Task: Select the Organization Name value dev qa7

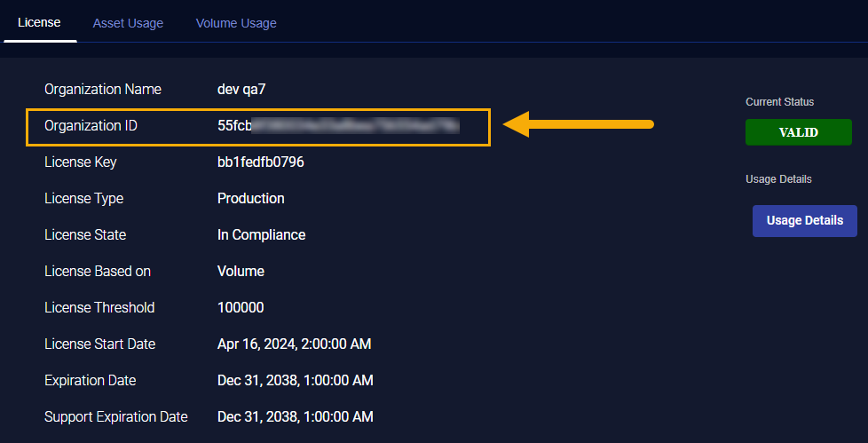Action: (x=241, y=89)
